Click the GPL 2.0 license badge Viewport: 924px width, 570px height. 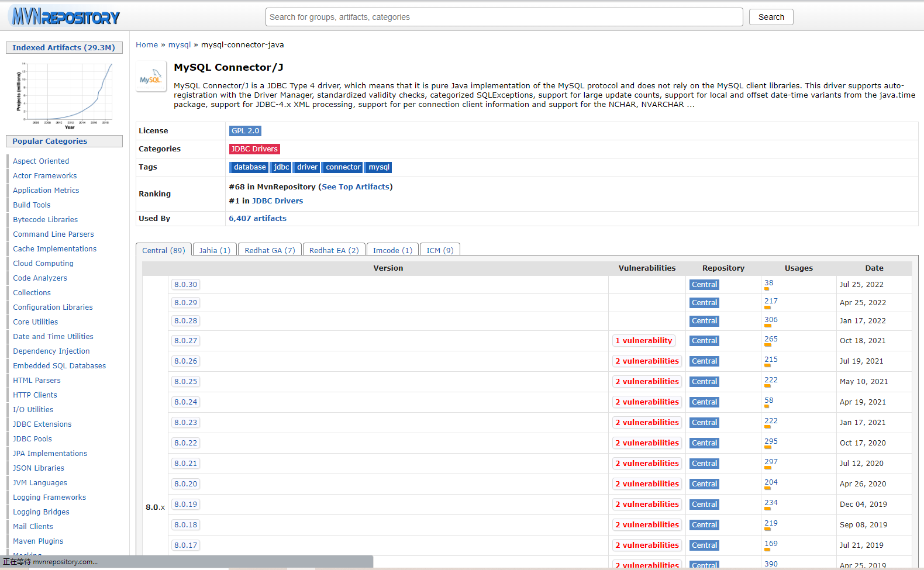245,131
